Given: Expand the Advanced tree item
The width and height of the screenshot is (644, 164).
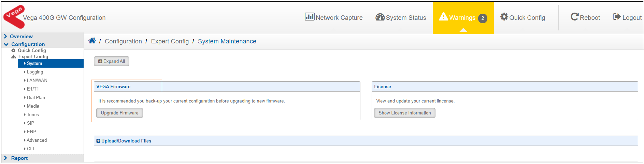Looking at the screenshot, I should pos(25,140).
